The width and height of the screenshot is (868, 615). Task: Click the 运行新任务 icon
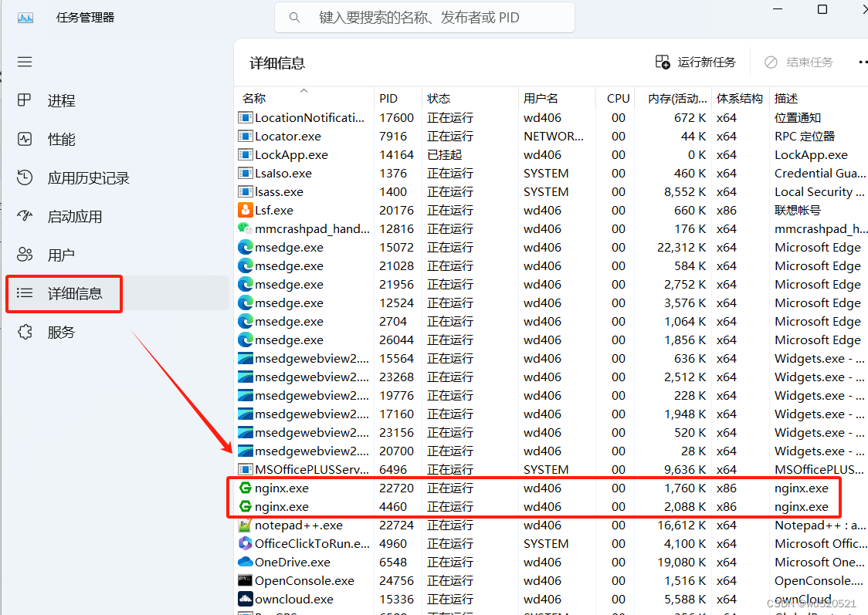point(663,62)
